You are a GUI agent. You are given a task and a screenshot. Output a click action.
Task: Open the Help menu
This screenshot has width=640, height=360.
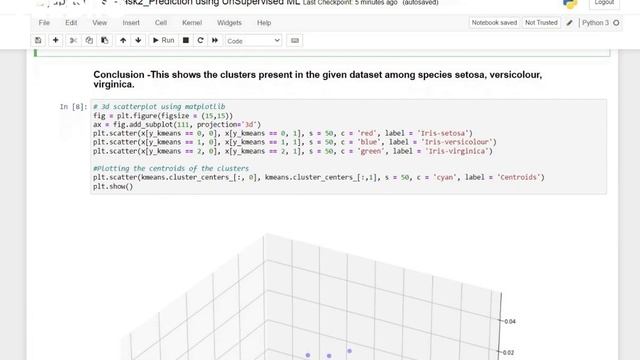[x=264, y=23]
